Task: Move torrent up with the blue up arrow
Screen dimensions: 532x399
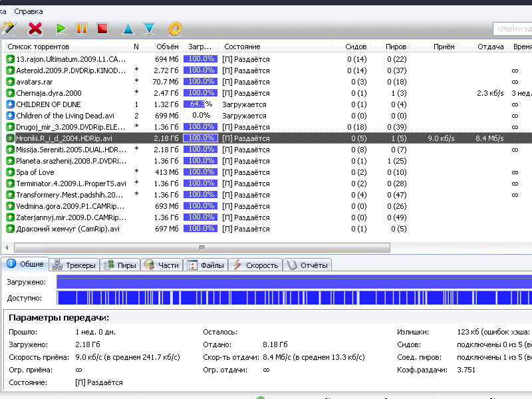Action: (x=128, y=29)
